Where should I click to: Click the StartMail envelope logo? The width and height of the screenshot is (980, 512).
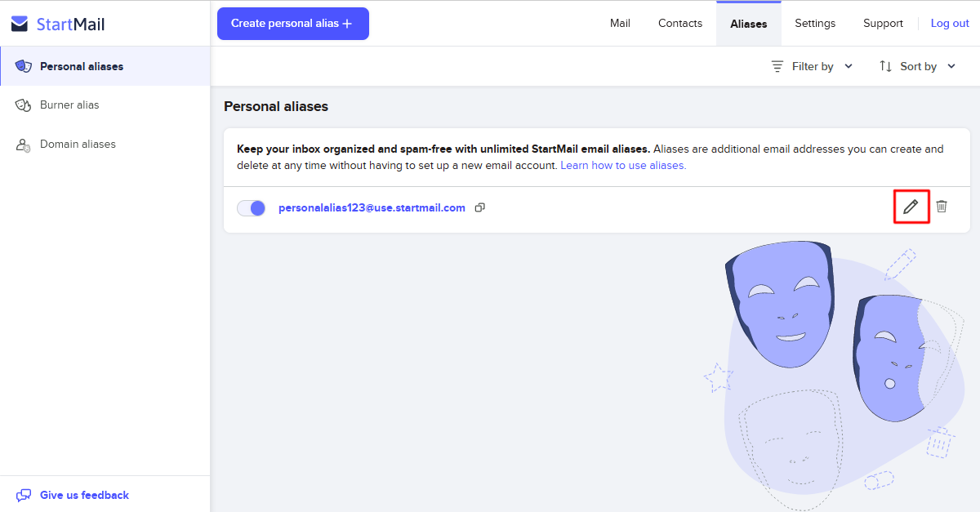(20, 24)
